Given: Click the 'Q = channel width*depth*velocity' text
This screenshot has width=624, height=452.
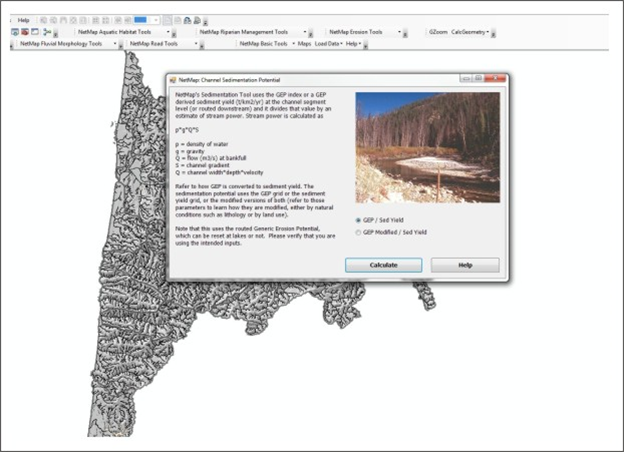Looking at the screenshot, I should point(219,172).
